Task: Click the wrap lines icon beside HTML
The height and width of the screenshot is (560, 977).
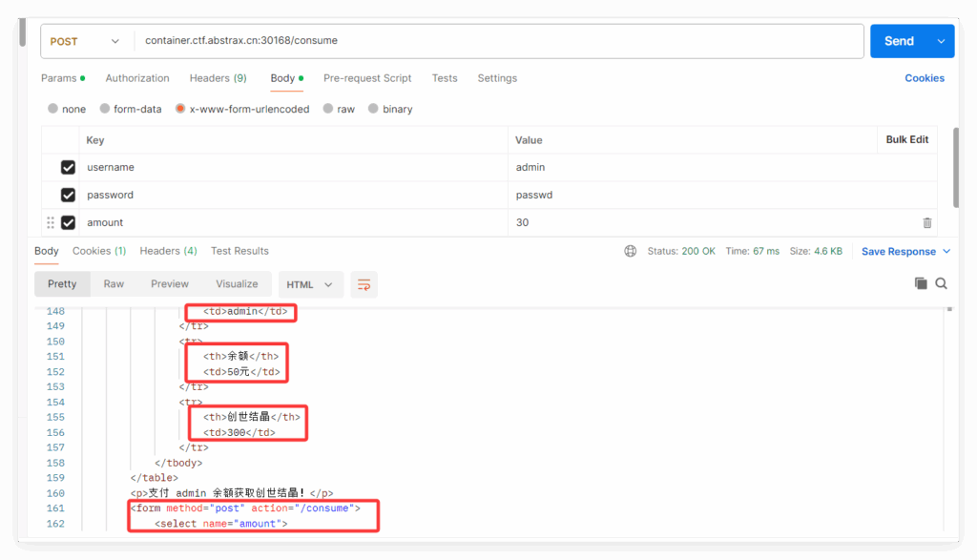Action: 363,284
